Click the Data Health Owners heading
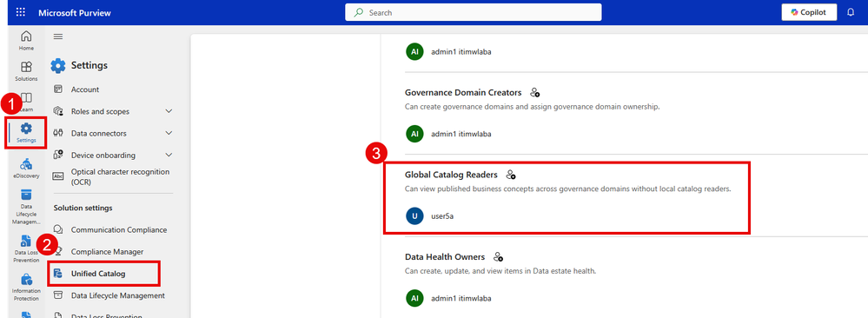868x318 pixels. [445, 257]
